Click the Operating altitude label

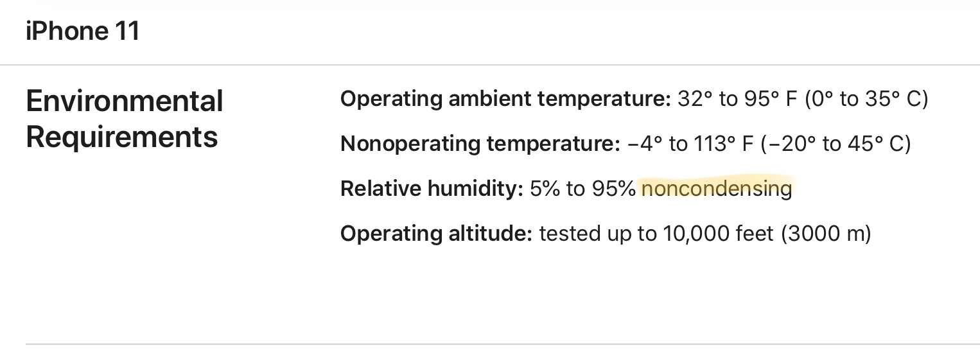coord(437,234)
